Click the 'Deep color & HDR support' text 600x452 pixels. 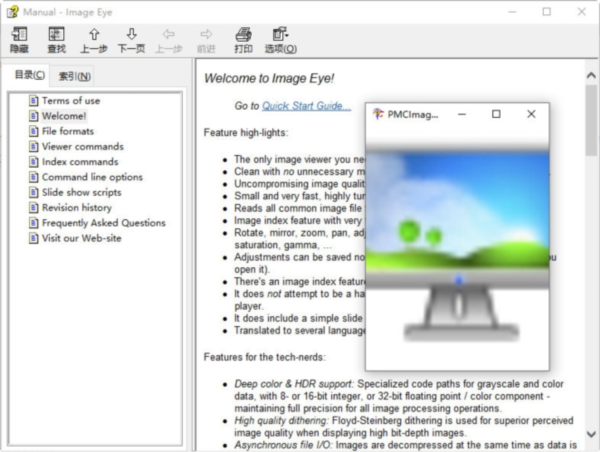[294, 384]
